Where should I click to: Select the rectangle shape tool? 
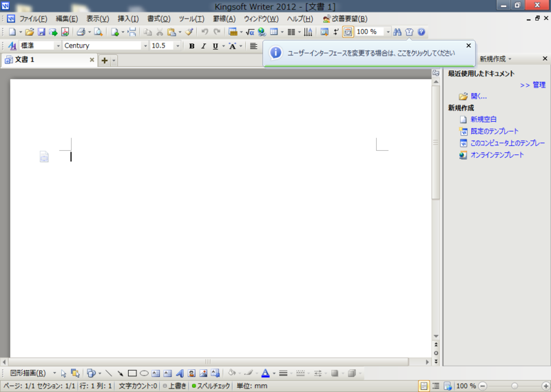tap(132, 373)
